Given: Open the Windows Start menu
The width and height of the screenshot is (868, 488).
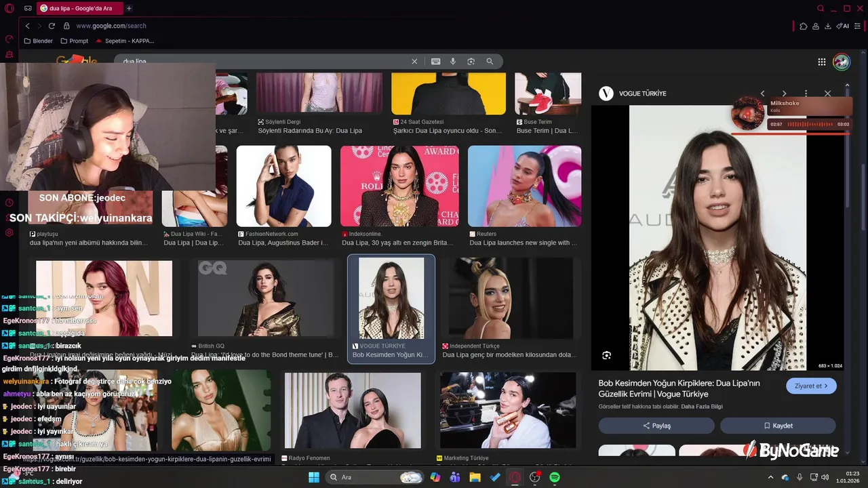Looking at the screenshot, I should click(314, 477).
